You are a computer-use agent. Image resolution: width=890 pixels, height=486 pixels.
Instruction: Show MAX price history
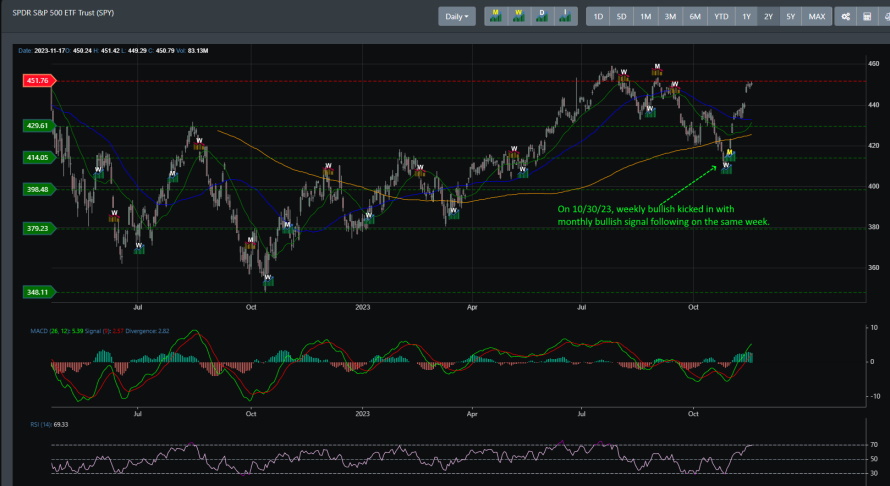(x=817, y=16)
